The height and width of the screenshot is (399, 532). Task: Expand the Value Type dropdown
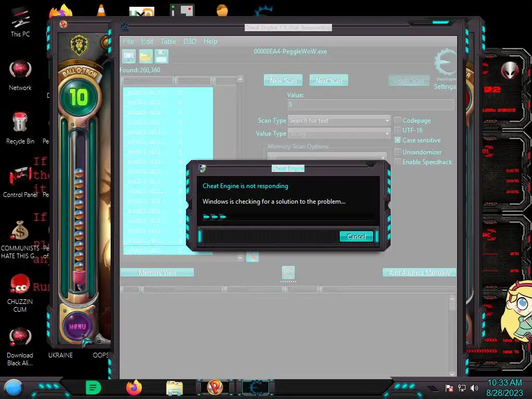coord(387,134)
